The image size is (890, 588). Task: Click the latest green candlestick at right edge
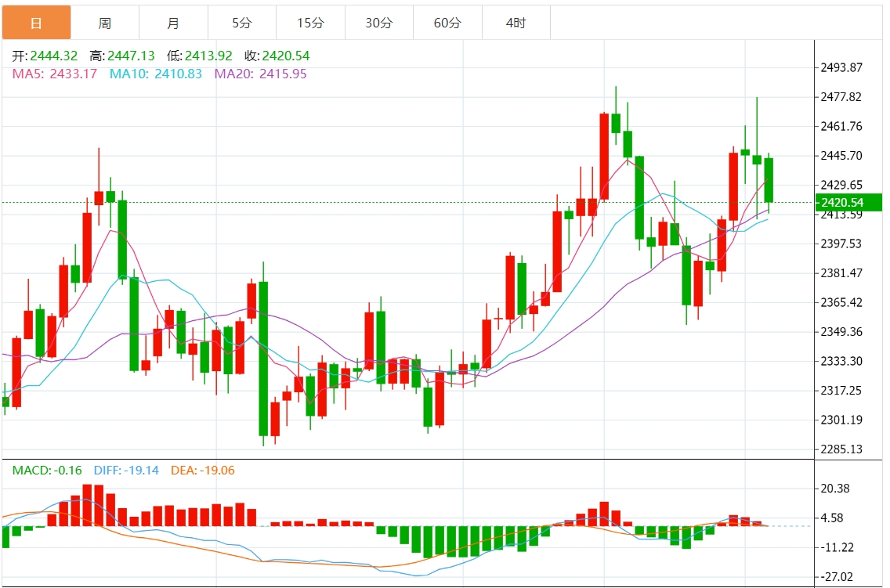pyautogui.click(x=769, y=180)
